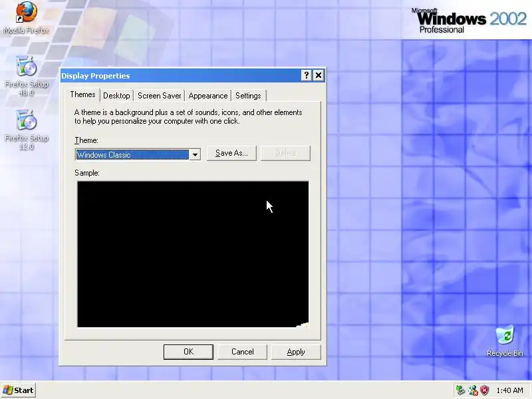
Task: Select the Firefox Setup 48.0 installer icon
Action: 27,76
